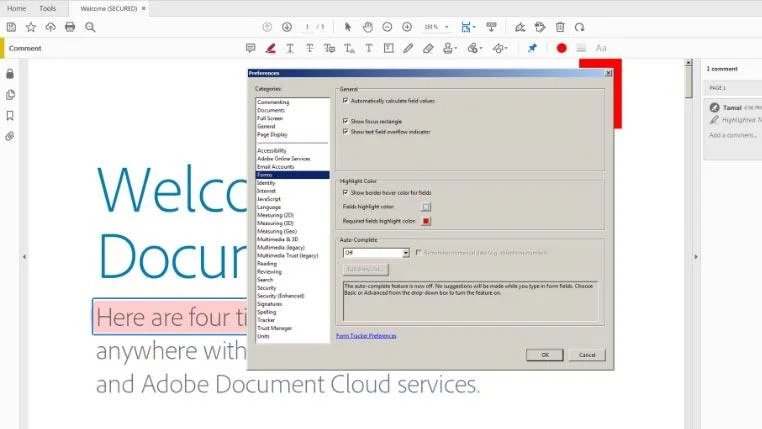Click the Add a comment field
Screen dimensions: 762x429
coord(732,135)
